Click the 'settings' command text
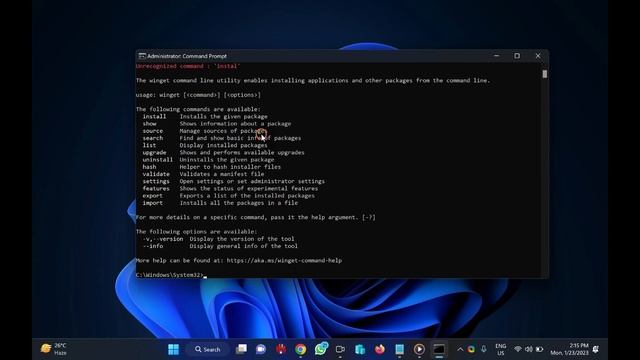The image size is (640, 360). point(156,181)
